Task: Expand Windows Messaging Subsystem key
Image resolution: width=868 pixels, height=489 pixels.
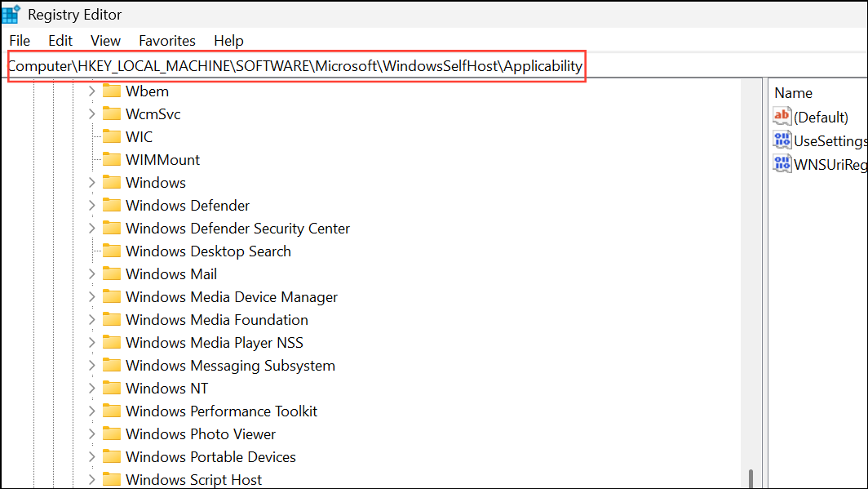Action: coord(92,366)
